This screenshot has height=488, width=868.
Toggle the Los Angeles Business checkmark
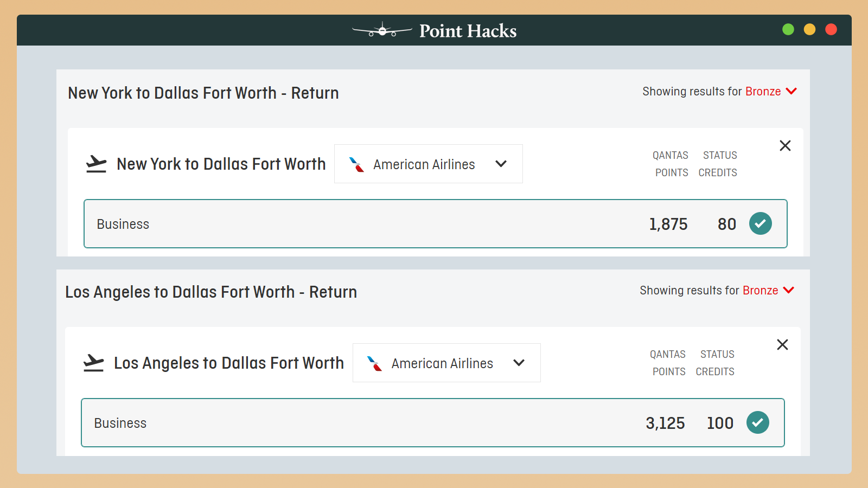pyautogui.click(x=758, y=422)
